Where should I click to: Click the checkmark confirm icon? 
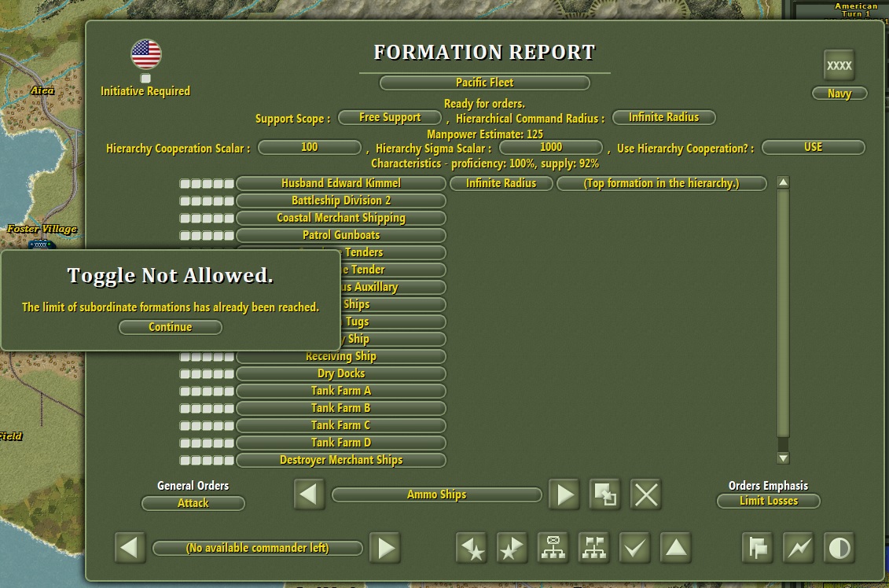tap(635, 548)
